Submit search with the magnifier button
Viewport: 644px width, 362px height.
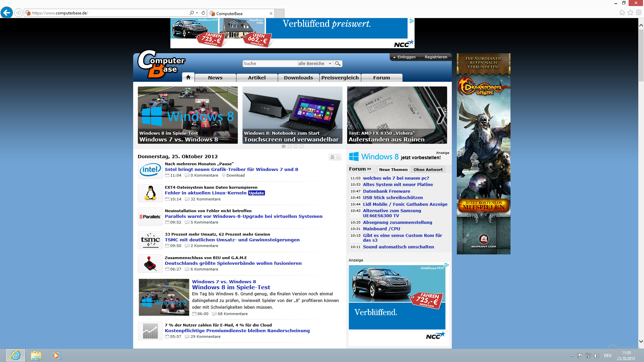(338, 64)
